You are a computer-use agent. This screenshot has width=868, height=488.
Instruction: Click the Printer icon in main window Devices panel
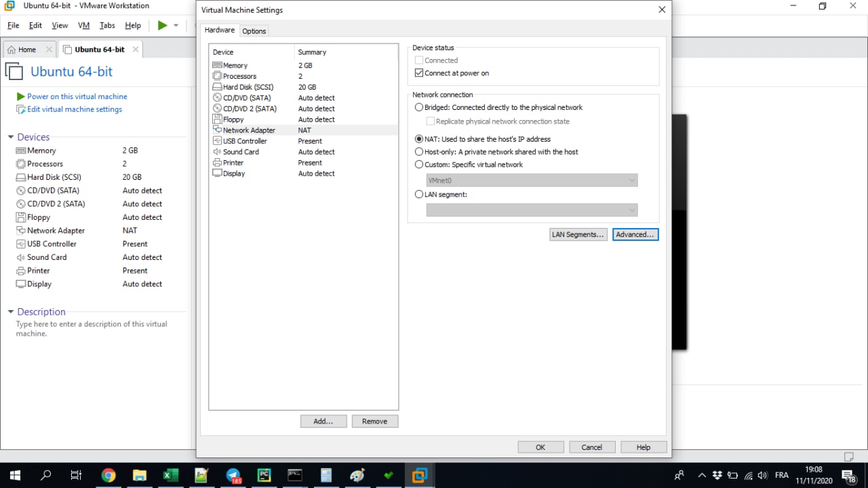21,271
